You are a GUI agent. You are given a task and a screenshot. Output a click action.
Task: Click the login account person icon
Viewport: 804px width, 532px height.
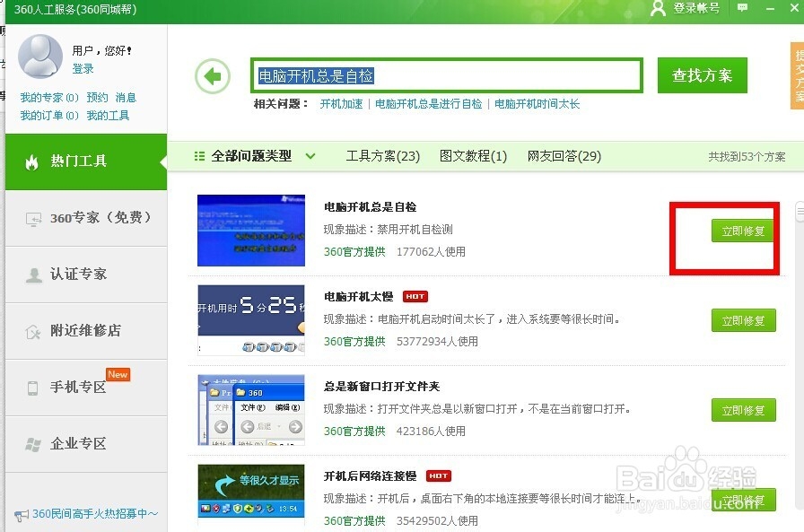658,8
